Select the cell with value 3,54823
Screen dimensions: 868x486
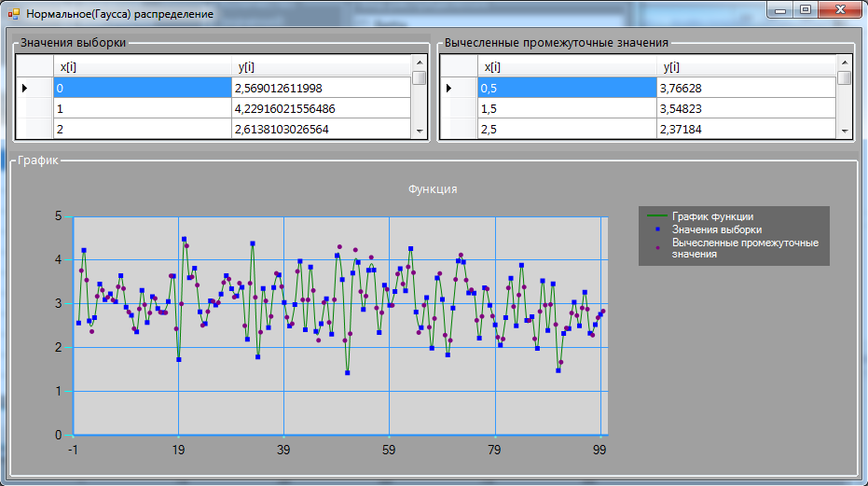click(x=745, y=109)
